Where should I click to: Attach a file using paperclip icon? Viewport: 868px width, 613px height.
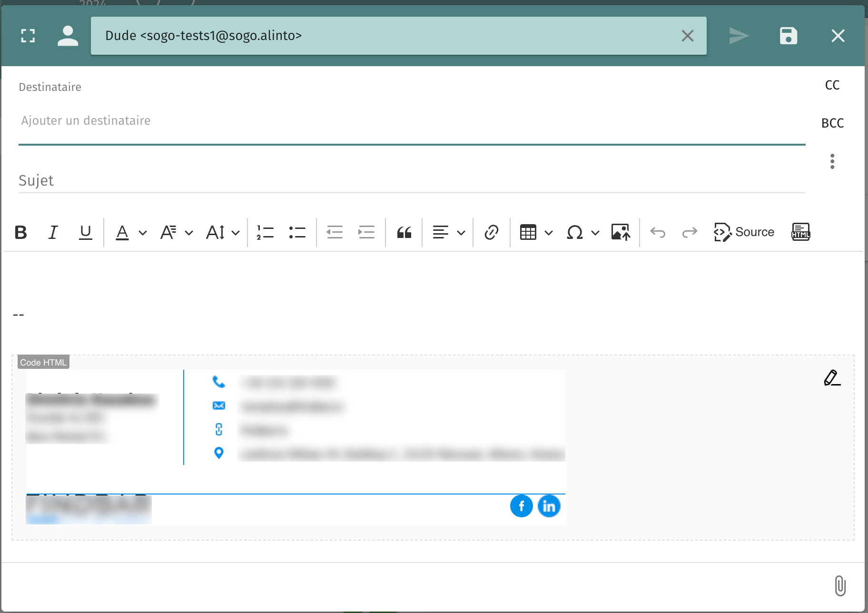[x=840, y=585]
